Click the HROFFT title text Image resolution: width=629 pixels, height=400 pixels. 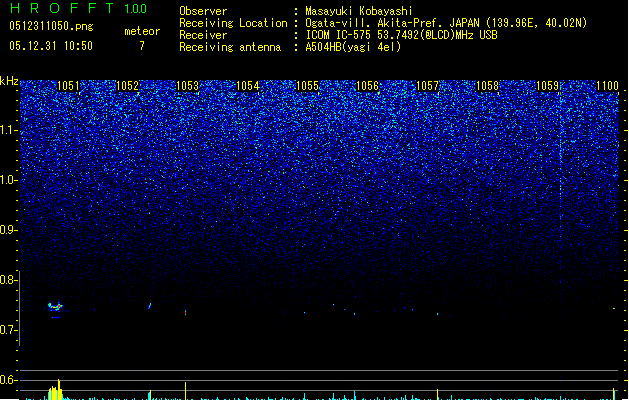(63, 8)
